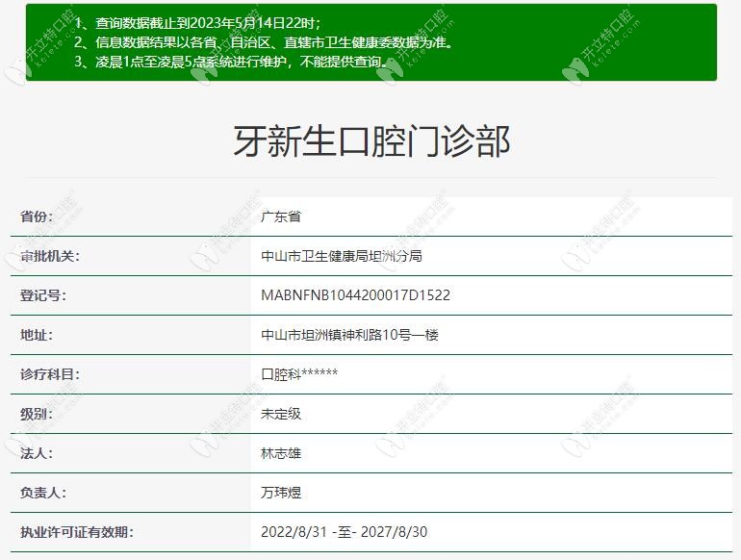Viewport: 741px width, 560px height.
Task: Click the address '中山市坦洲镇神利路10号一楼'
Action: [349, 335]
